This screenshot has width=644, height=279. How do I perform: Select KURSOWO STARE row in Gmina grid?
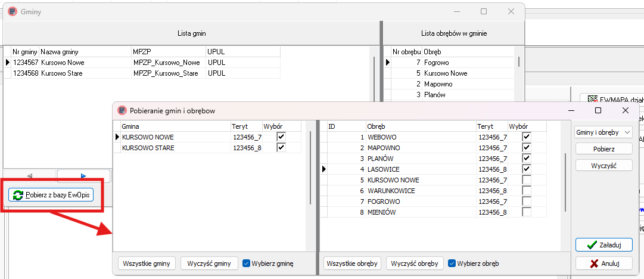click(x=207, y=148)
